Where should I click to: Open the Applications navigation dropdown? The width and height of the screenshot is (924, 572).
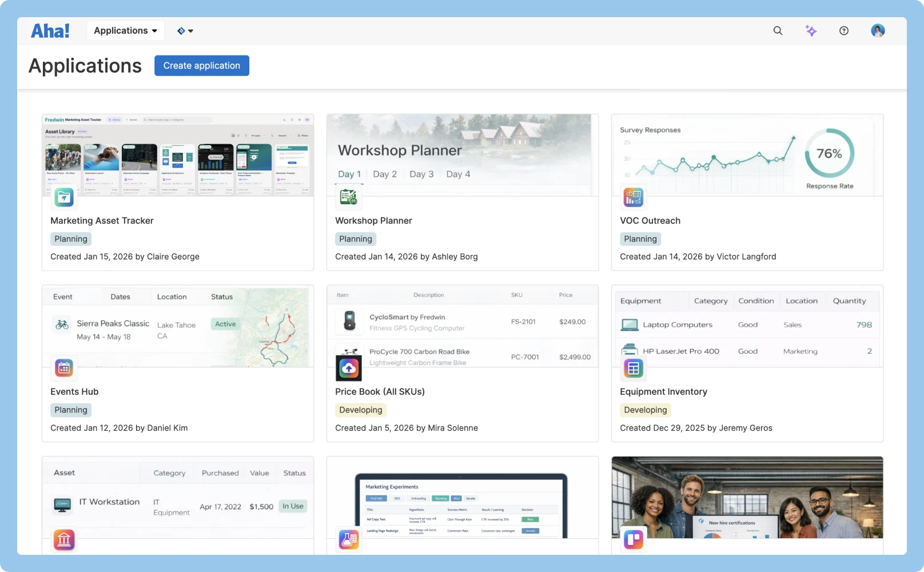[x=125, y=30]
